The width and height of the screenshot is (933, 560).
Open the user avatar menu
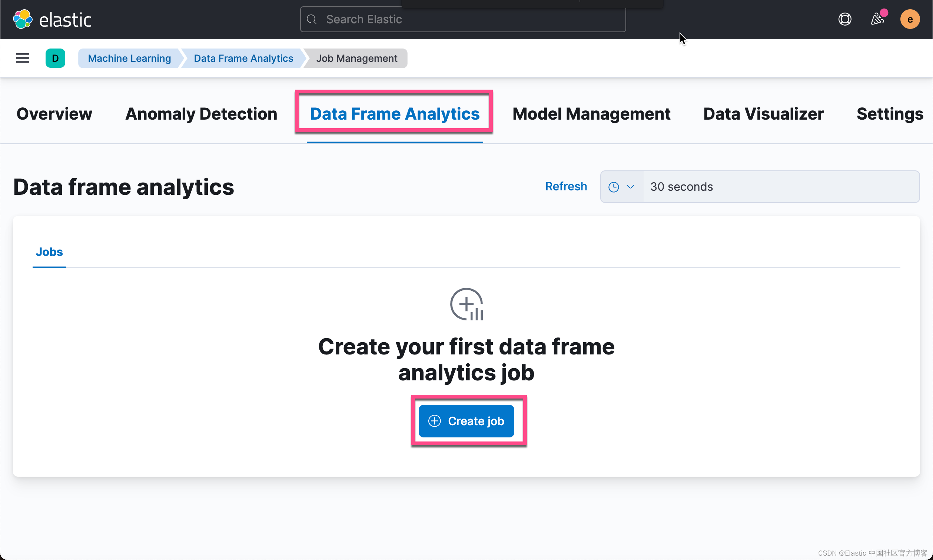point(910,19)
